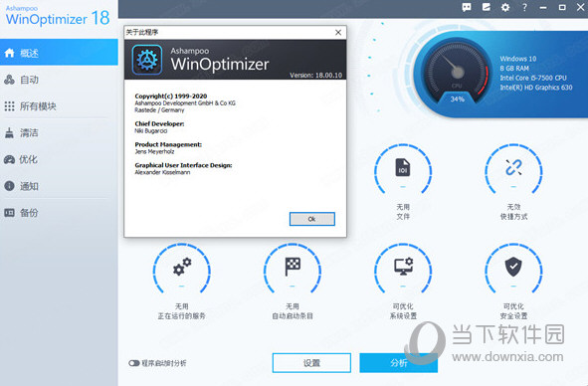Click the 8 GB RAM info line

point(514,69)
